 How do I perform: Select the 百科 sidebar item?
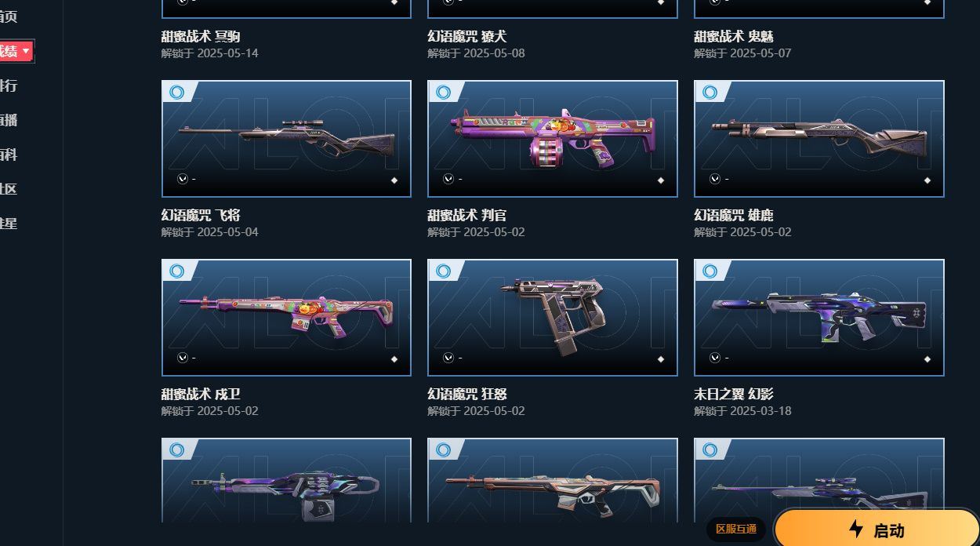9,155
